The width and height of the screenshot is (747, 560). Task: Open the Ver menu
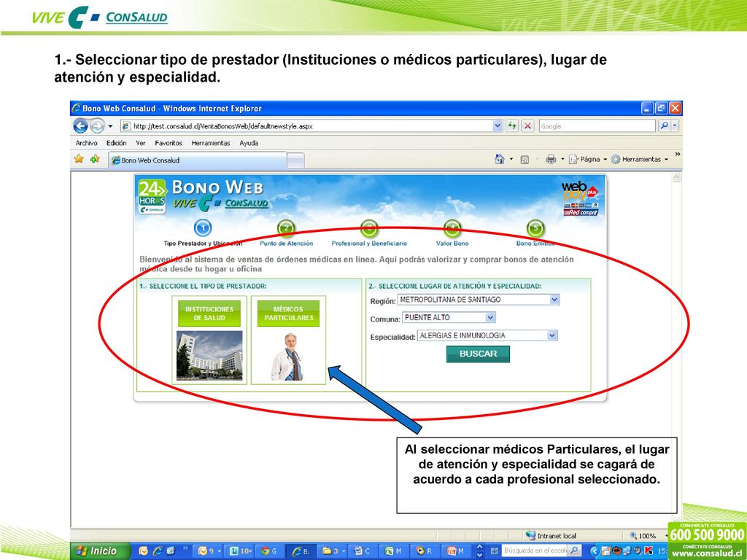coord(141,143)
